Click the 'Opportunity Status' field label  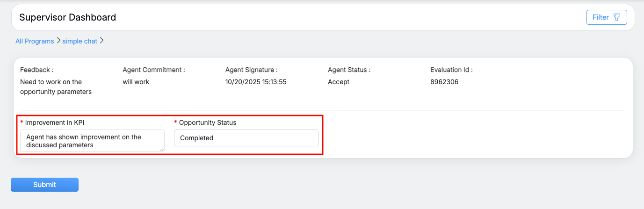pyautogui.click(x=208, y=123)
